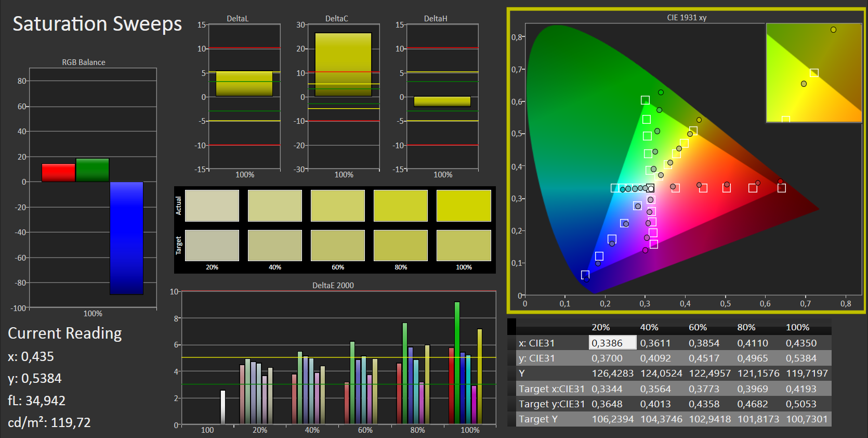Click the white 100 bar in DeltaE 2000

coord(223,407)
